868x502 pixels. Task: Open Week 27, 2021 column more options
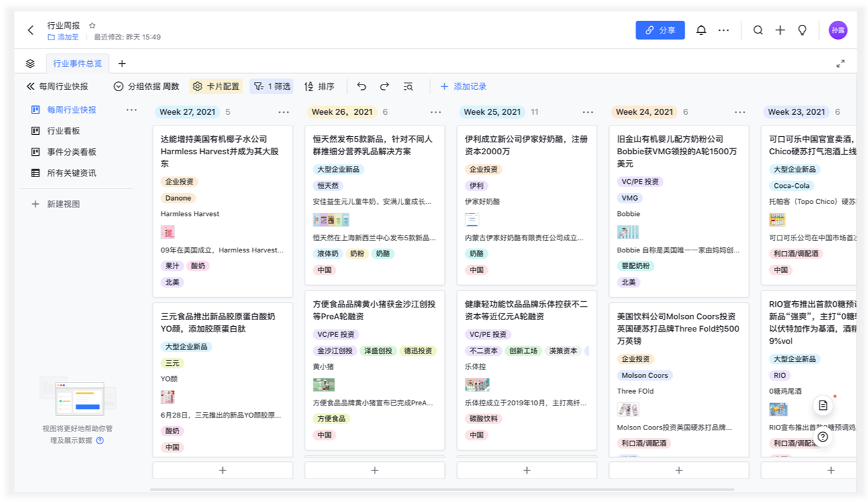click(x=283, y=112)
